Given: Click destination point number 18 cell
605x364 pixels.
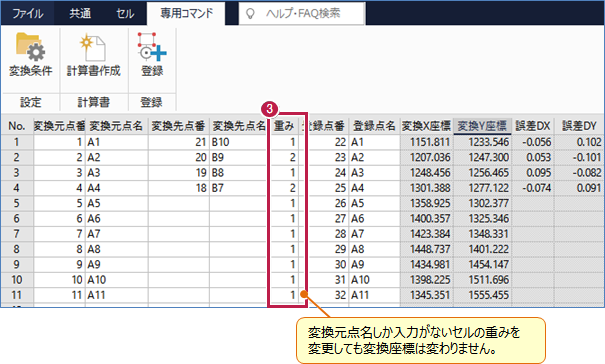Looking at the screenshot, I should pyautogui.click(x=179, y=188).
